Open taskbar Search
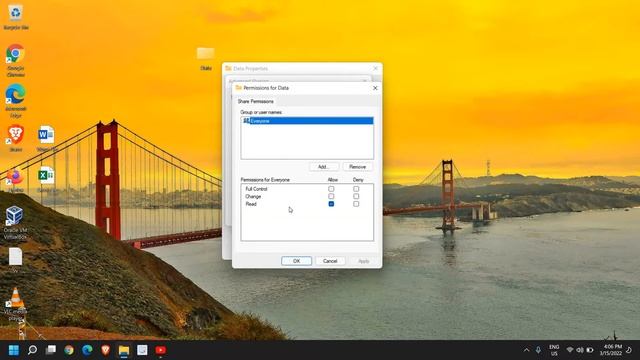Screen dimensions: 640x360 (32, 350)
